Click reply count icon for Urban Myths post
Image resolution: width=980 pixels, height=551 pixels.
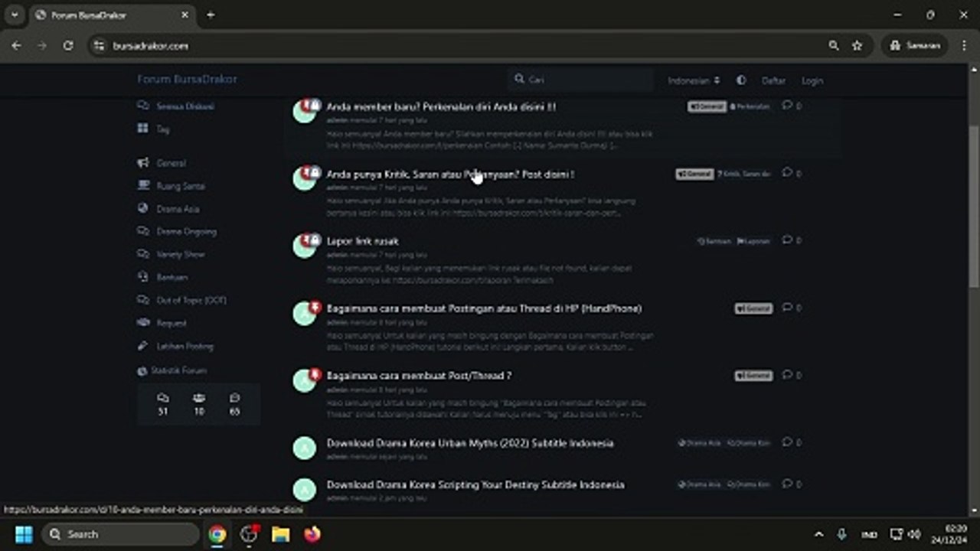(x=786, y=442)
